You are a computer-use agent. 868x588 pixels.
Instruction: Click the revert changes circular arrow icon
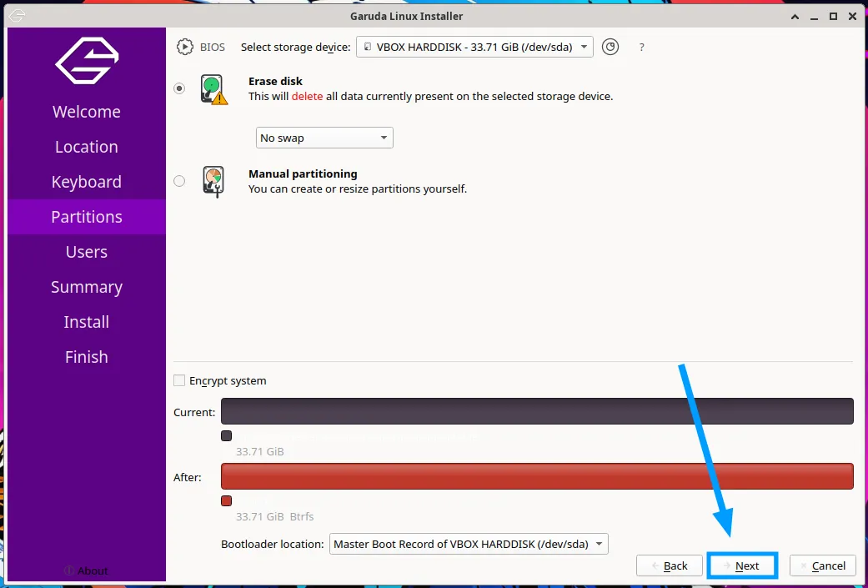pos(610,47)
